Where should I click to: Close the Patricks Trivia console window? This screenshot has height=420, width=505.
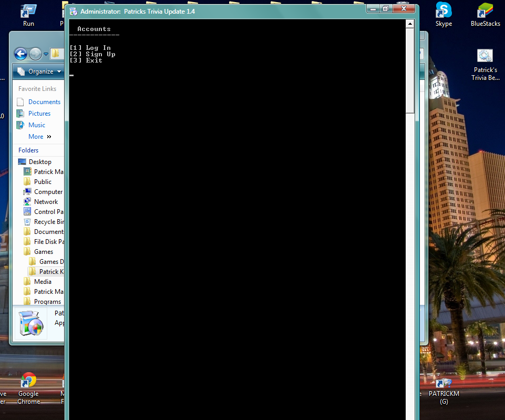coord(404,9)
